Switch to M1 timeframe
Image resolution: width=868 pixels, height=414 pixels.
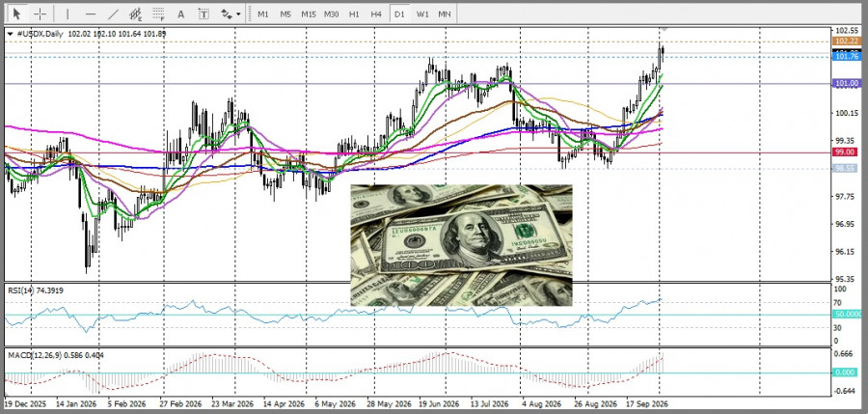pyautogui.click(x=263, y=14)
